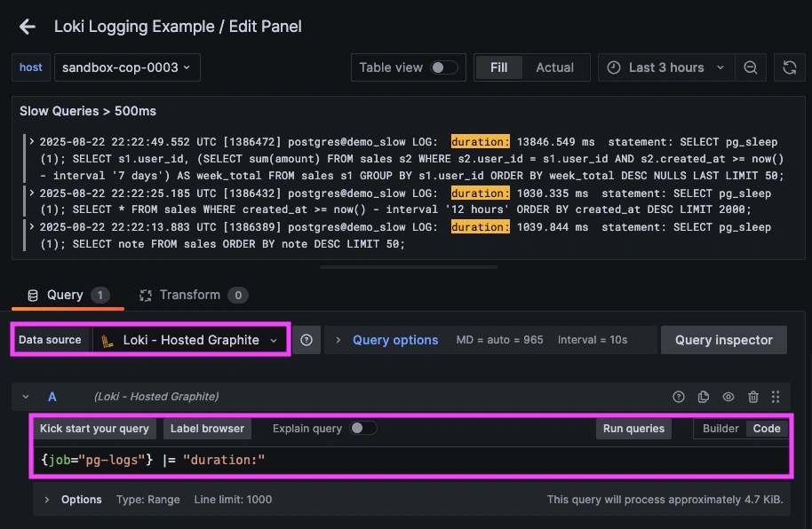
Task: Open the host variable sandbox-cop-0003 dropdown
Action: click(x=127, y=67)
